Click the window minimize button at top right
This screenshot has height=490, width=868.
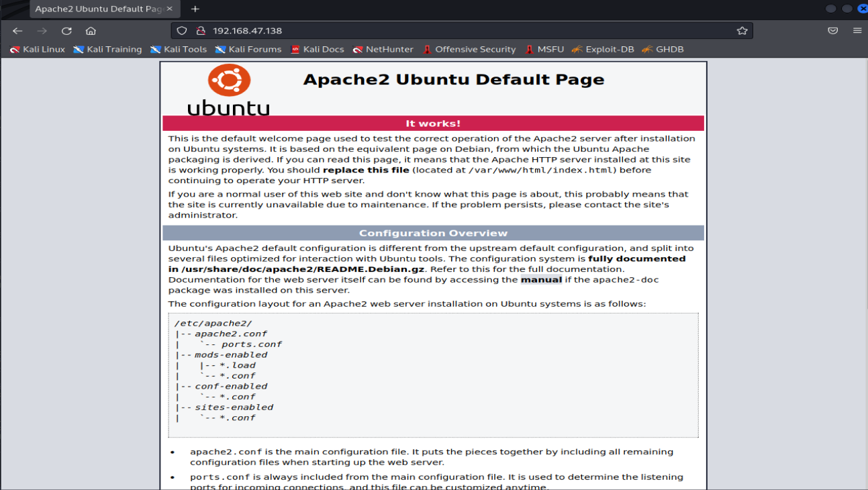click(830, 9)
